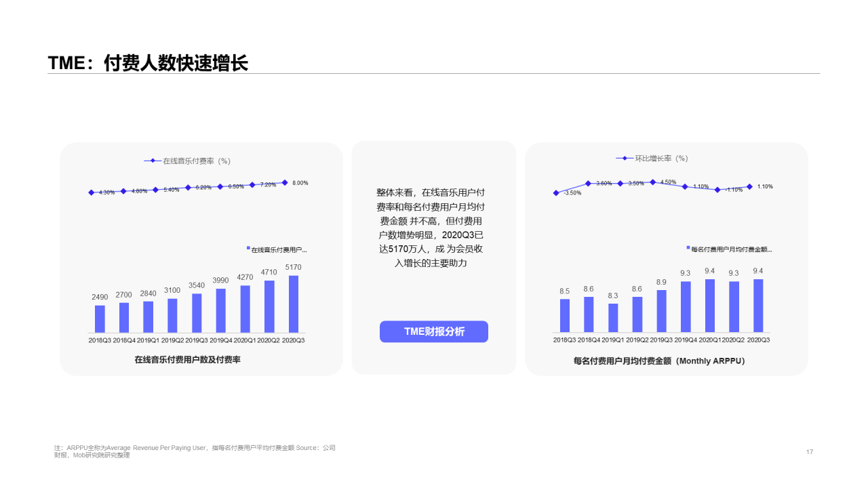Viewport: 868px width, 488px height.
Task: Select the 8.00% data label
Action: (x=300, y=182)
